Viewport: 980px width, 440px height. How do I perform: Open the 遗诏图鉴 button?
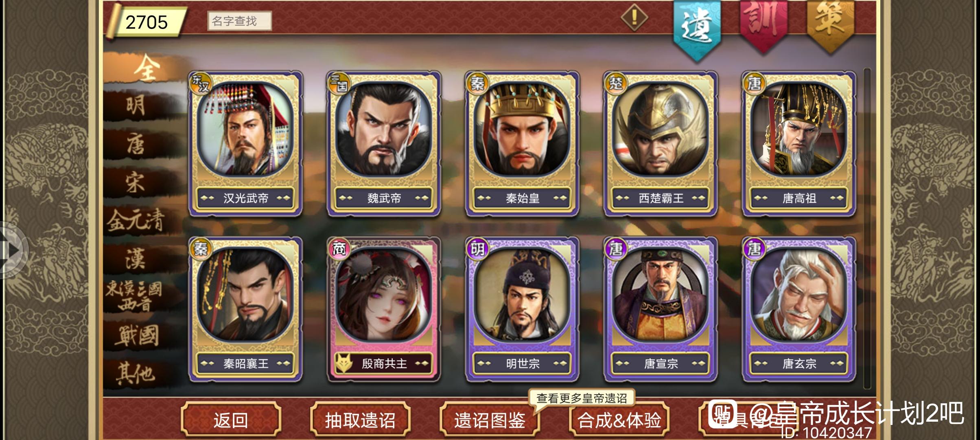[x=490, y=420]
